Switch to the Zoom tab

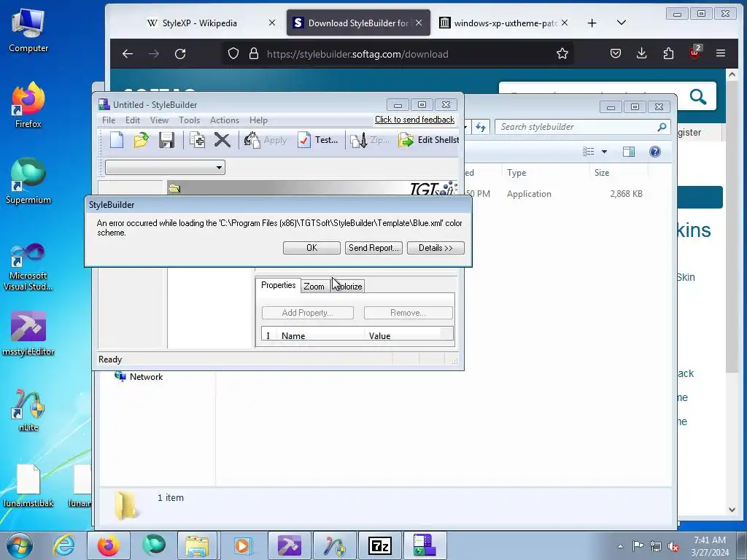[314, 286]
